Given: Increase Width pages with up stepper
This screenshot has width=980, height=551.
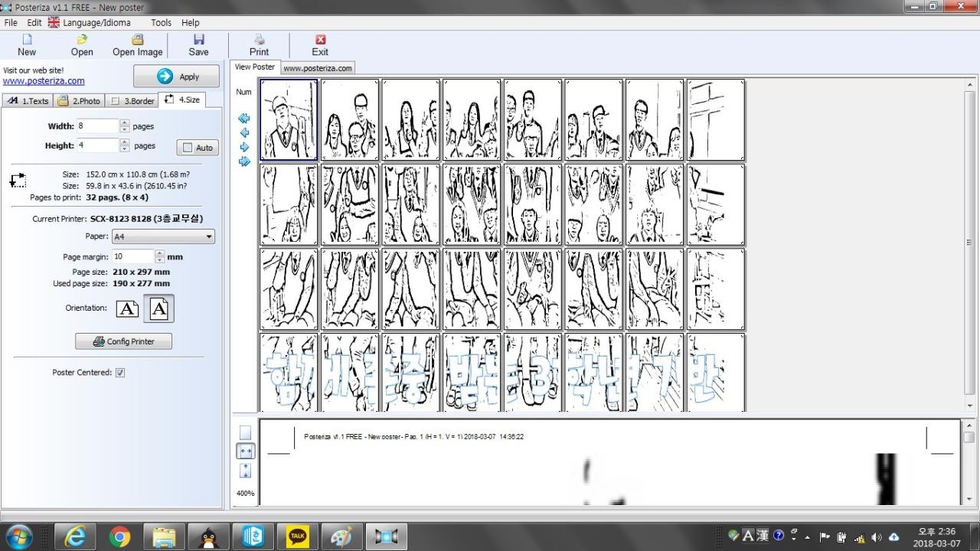Looking at the screenshot, I should coord(125,122).
